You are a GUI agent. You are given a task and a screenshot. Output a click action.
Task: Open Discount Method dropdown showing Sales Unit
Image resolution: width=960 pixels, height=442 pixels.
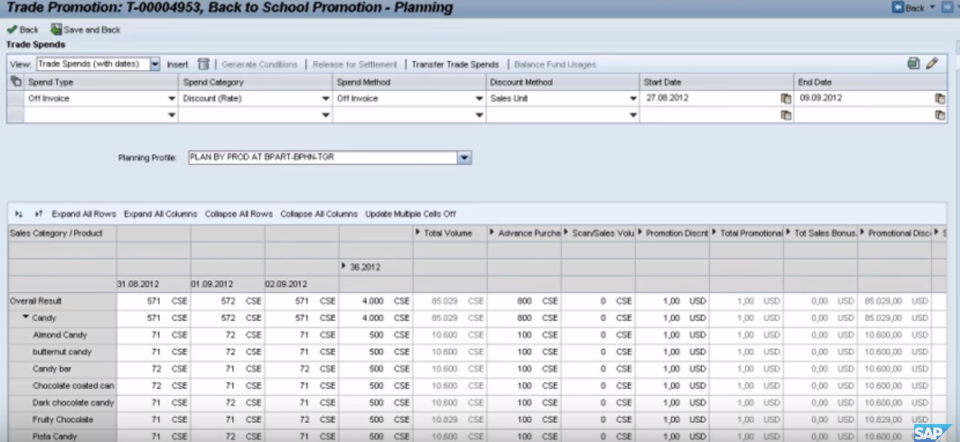633,99
